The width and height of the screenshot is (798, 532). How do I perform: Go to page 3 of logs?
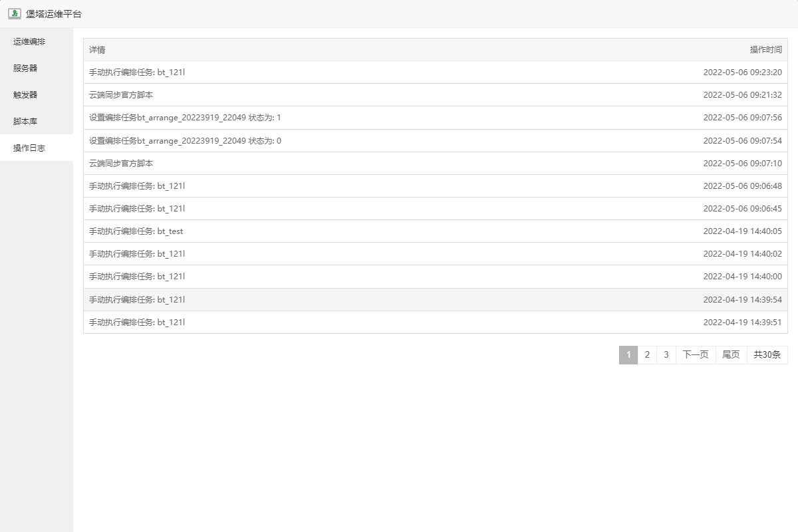(666, 355)
